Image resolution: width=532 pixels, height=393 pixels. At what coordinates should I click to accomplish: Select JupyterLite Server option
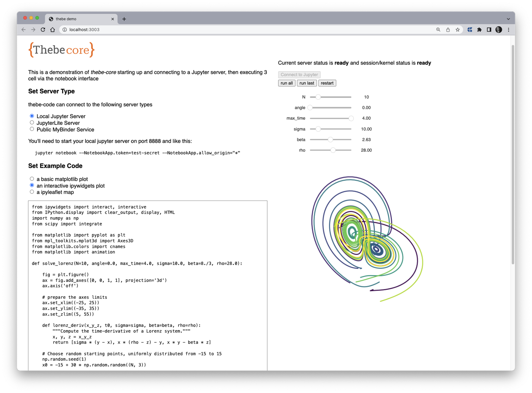click(x=32, y=123)
